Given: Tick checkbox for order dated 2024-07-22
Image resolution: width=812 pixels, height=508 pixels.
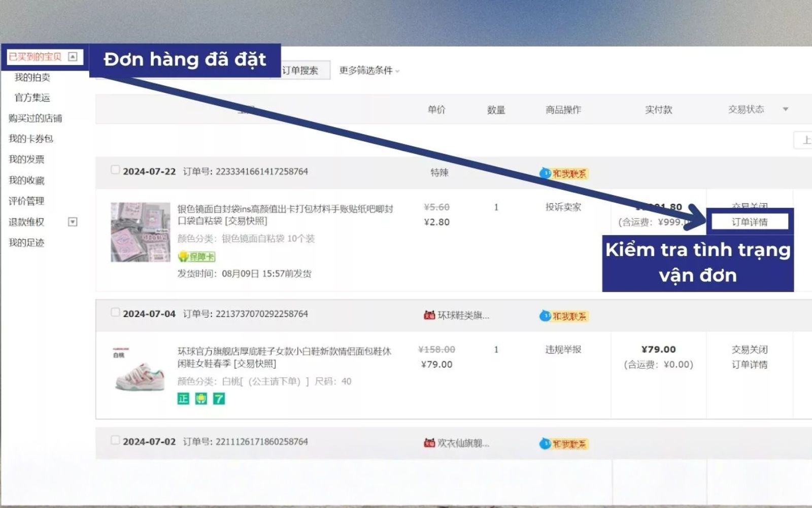Looking at the screenshot, I should click(x=115, y=170).
